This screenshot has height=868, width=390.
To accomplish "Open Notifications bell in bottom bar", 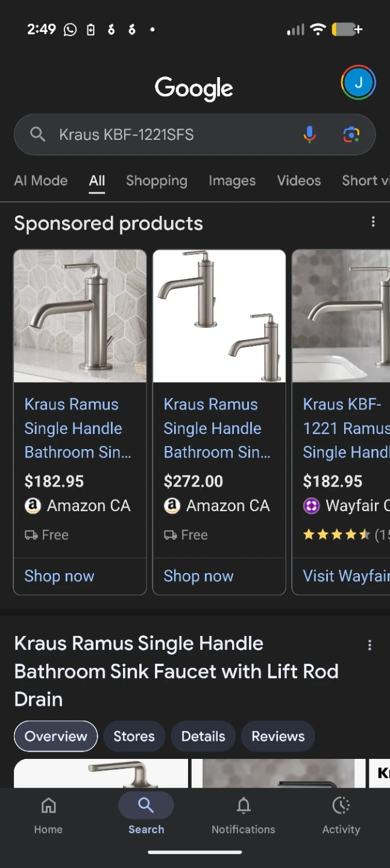I will pos(243,814).
